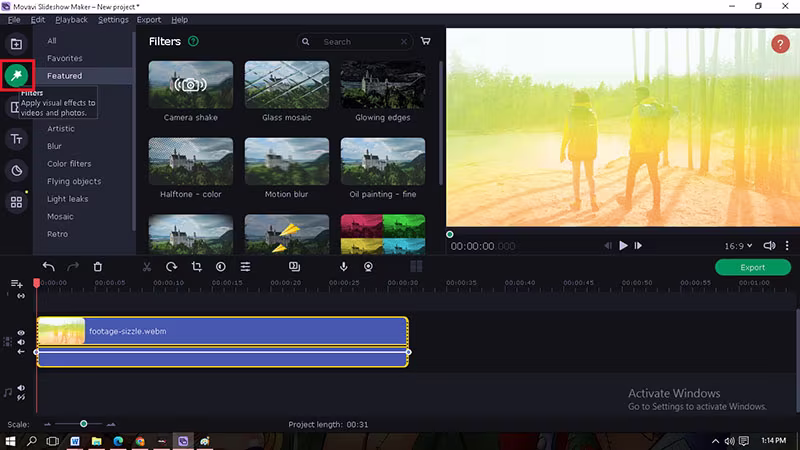The width and height of the screenshot is (800, 450).
Task: Open the Export menu
Action: [148, 19]
